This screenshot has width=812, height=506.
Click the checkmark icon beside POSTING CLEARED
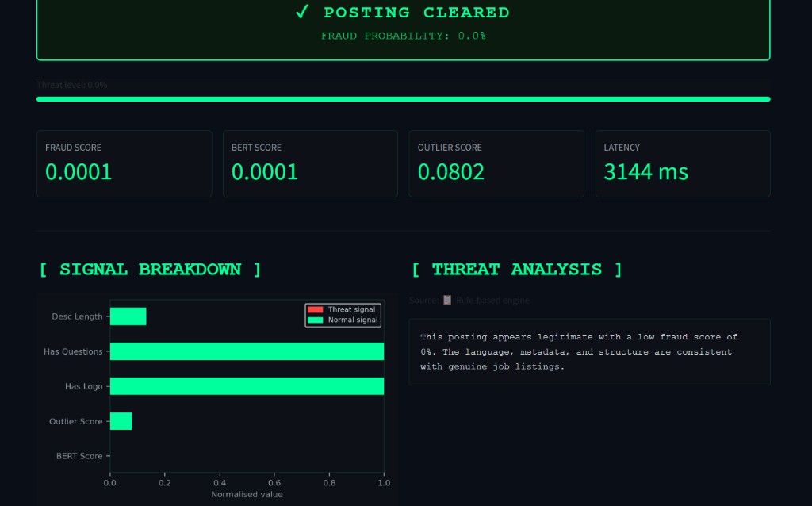tap(302, 11)
